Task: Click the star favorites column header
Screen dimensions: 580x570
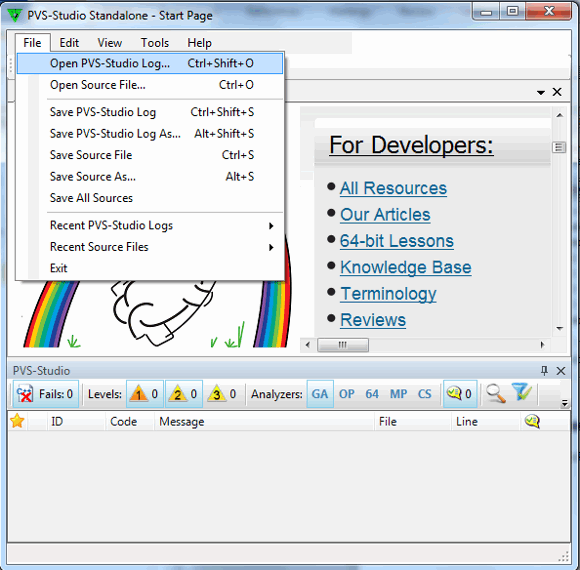Action: (17, 421)
